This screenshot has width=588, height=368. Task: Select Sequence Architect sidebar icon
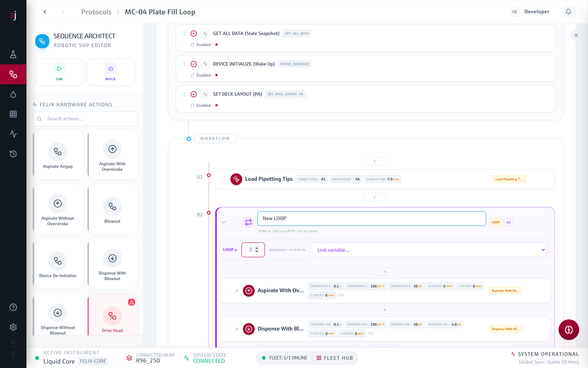pos(13,74)
